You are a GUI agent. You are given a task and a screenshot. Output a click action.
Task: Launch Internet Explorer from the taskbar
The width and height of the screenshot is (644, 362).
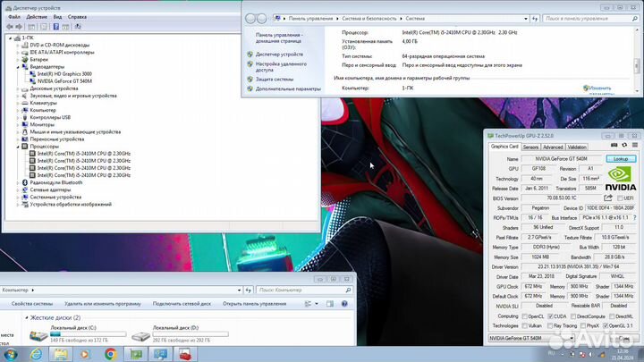pyautogui.click(x=35, y=354)
